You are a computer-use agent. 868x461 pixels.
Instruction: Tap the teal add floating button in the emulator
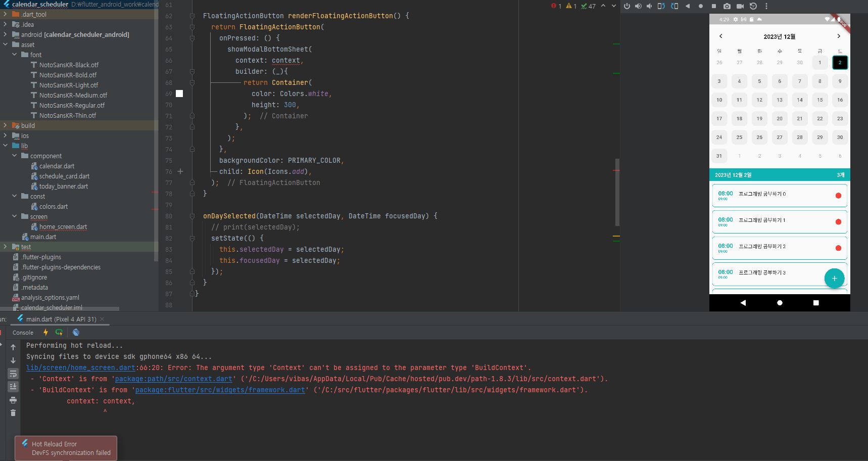(x=834, y=279)
